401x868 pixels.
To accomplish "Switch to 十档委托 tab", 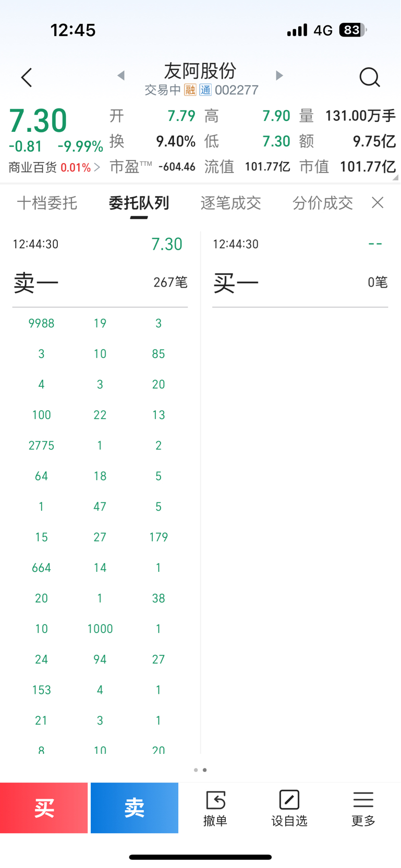I will 47,203.
